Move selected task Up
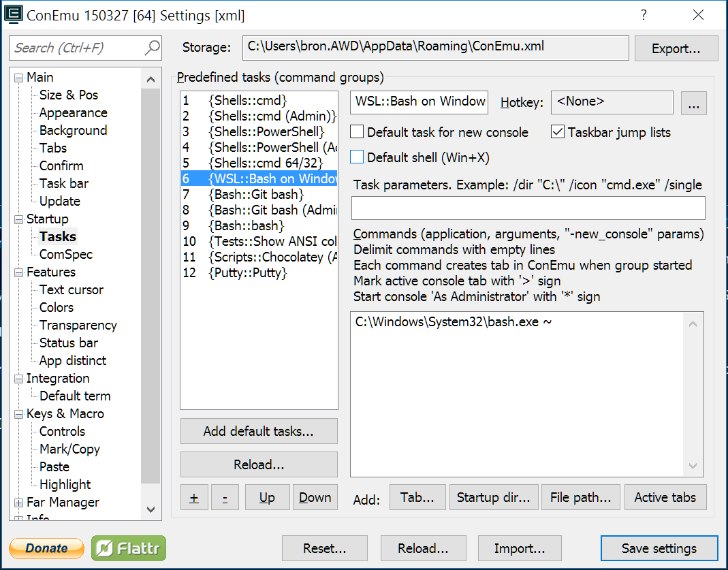The image size is (728, 570). pyautogui.click(x=267, y=498)
